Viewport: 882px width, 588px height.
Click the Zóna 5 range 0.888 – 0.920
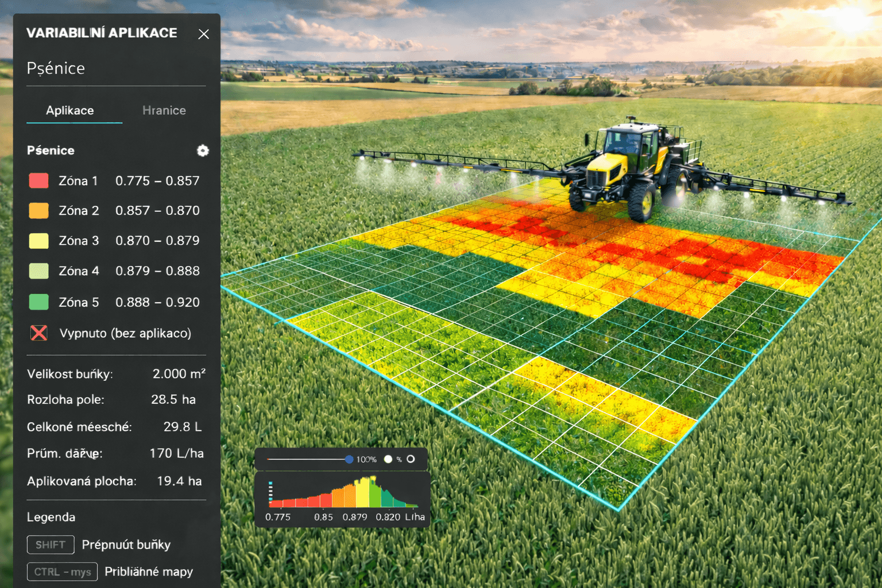pos(157,302)
